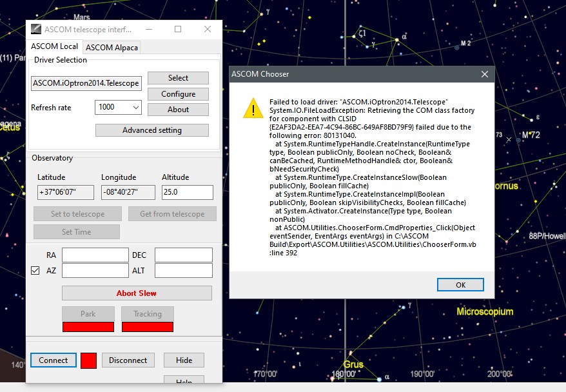Click the yellow warning icon in ASCOM Chooser
The width and height of the screenshot is (566, 392).
point(253,108)
